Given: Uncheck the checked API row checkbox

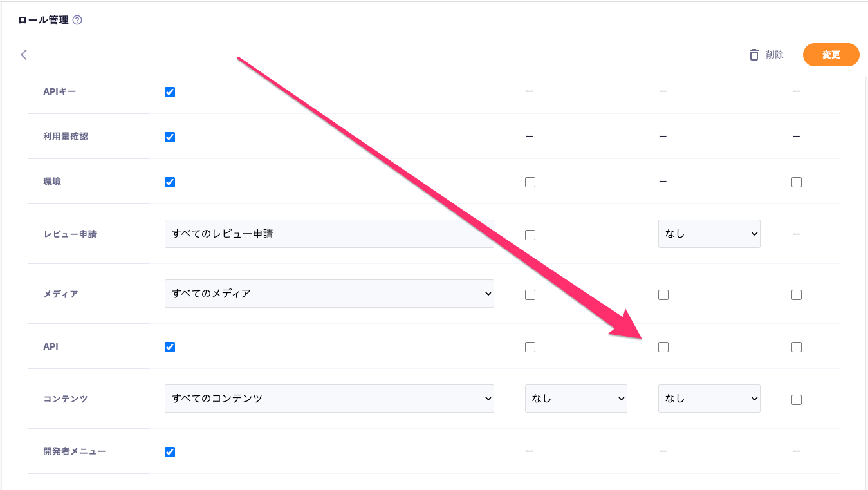Looking at the screenshot, I should (170, 347).
